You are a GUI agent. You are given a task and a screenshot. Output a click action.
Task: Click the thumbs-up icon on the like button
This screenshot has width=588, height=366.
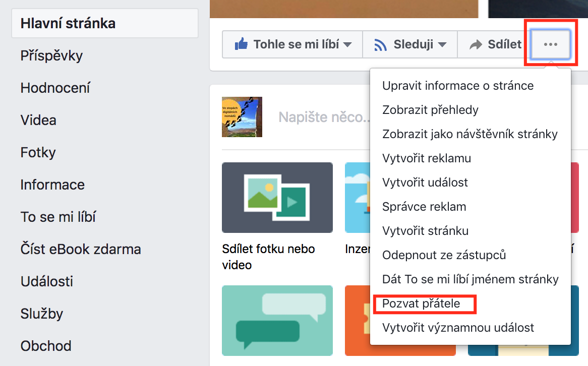(x=242, y=44)
